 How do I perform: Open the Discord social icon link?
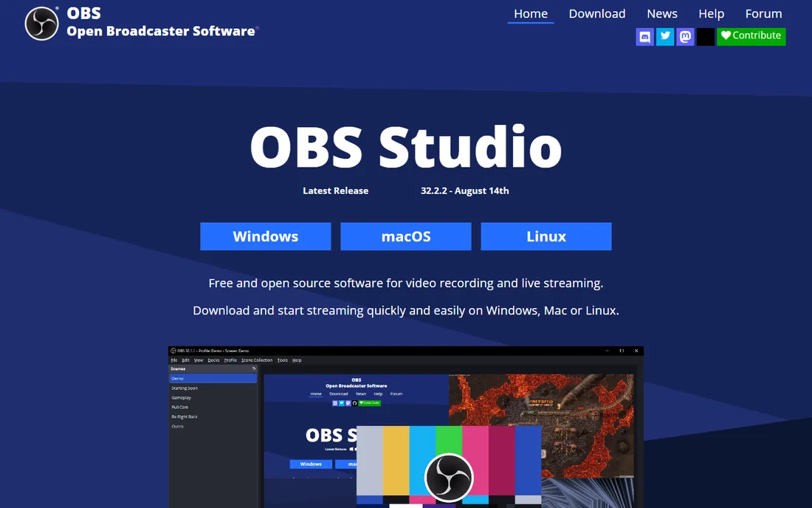(x=644, y=36)
